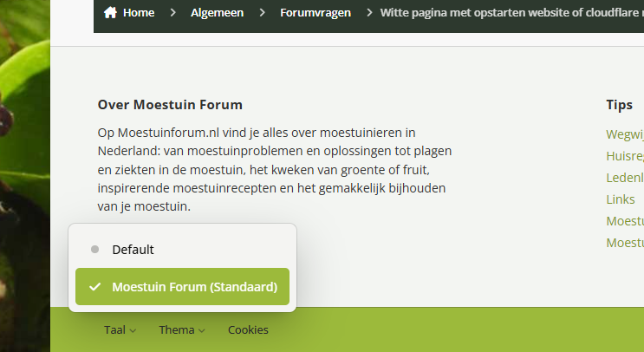This screenshot has height=352, width=644.
Task: Click the Home breadcrumb text
Action: click(x=139, y=13)
